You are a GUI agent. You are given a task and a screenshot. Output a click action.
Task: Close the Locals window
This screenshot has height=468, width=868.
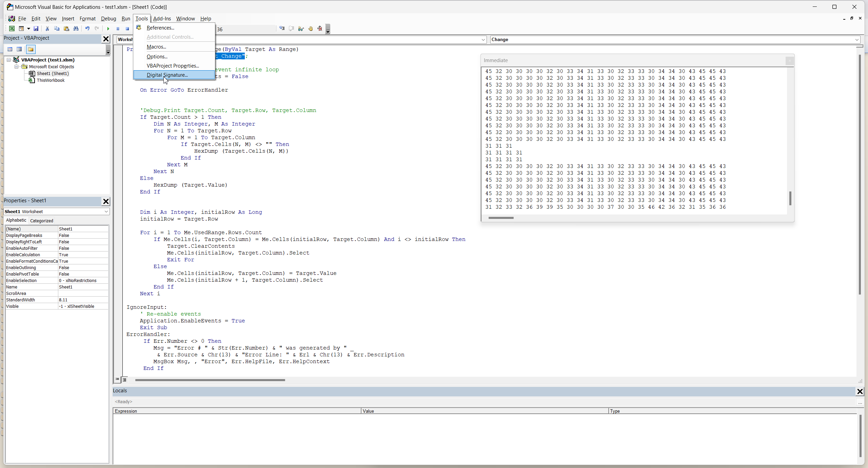tap(860, 391)
